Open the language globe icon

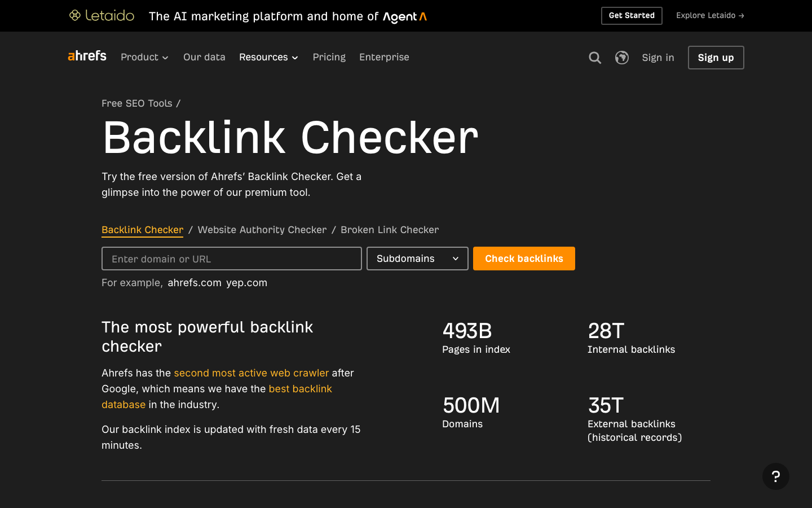click(622, 58)
